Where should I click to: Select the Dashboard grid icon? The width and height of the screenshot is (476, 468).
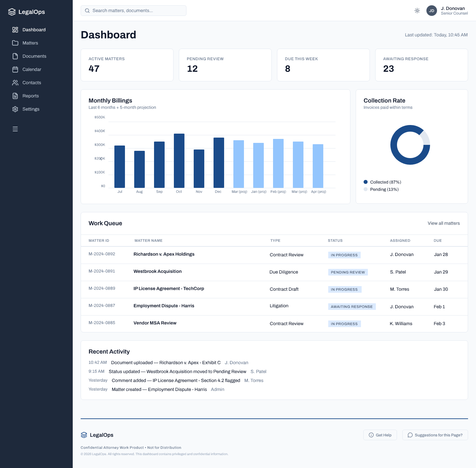click(x=15, y=29)
